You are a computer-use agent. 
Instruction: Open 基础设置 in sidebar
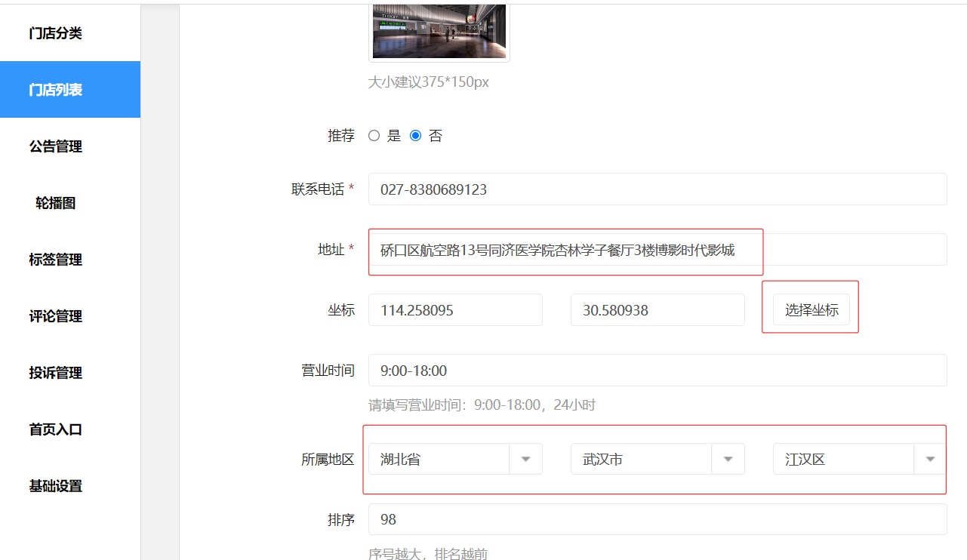[56, 486]
